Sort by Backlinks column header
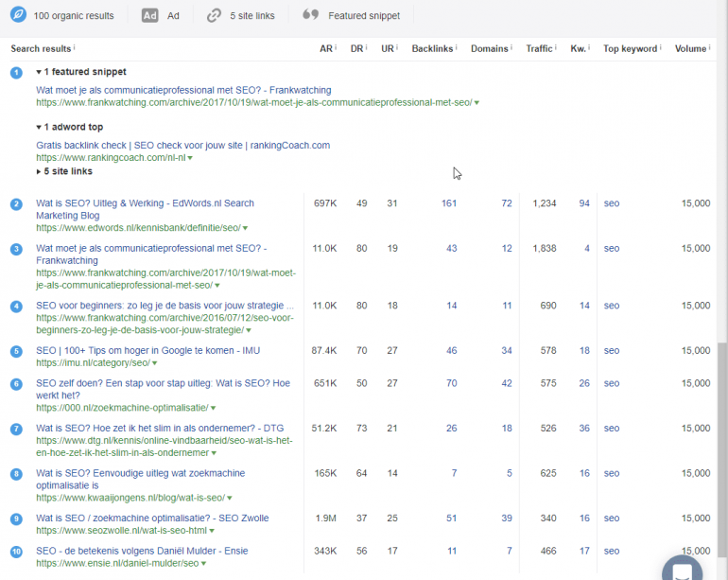Image resolution: width=728 pixels, height=580 pixels. (432, 49)
